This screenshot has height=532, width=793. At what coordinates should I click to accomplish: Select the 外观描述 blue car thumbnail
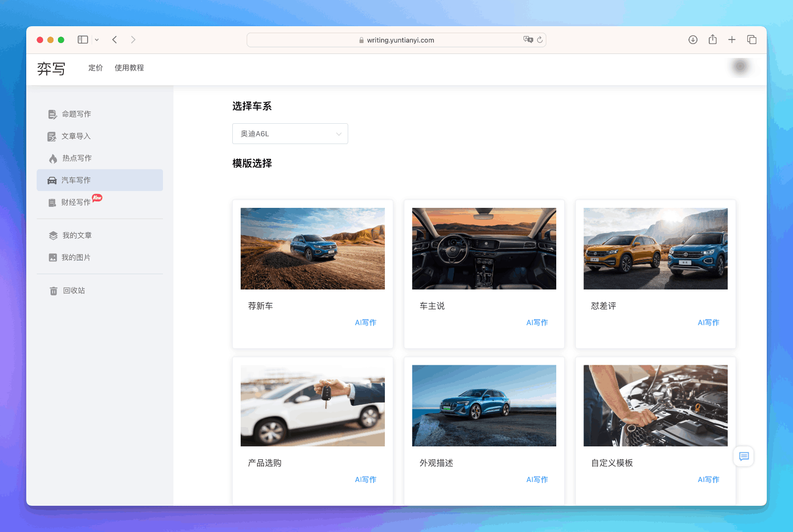484,406
